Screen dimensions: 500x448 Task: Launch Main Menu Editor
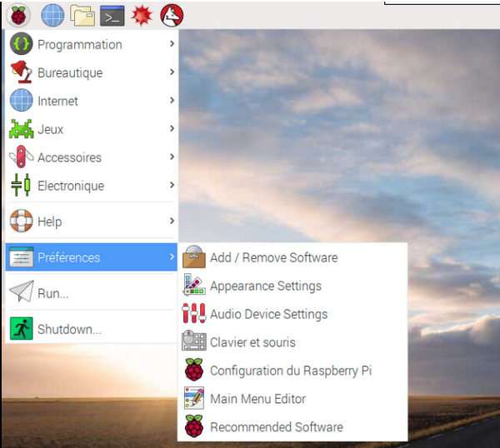pyautogui.click(x=292, y=398)
